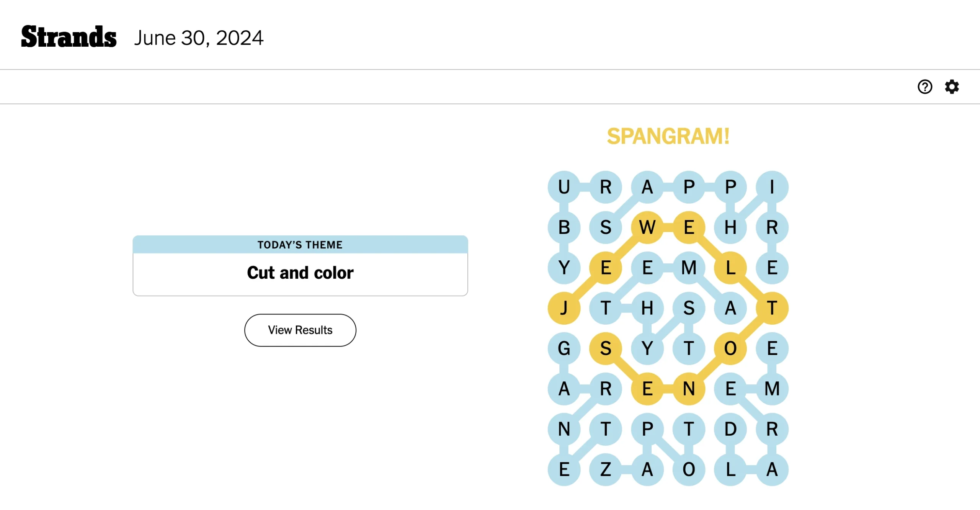Click Today's Theme header bar
This screenshot has width=980, height=510.
click(300, 245)
